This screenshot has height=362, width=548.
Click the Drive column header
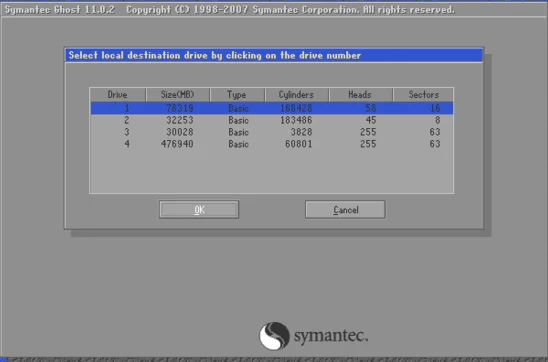(x=118, y=95)
